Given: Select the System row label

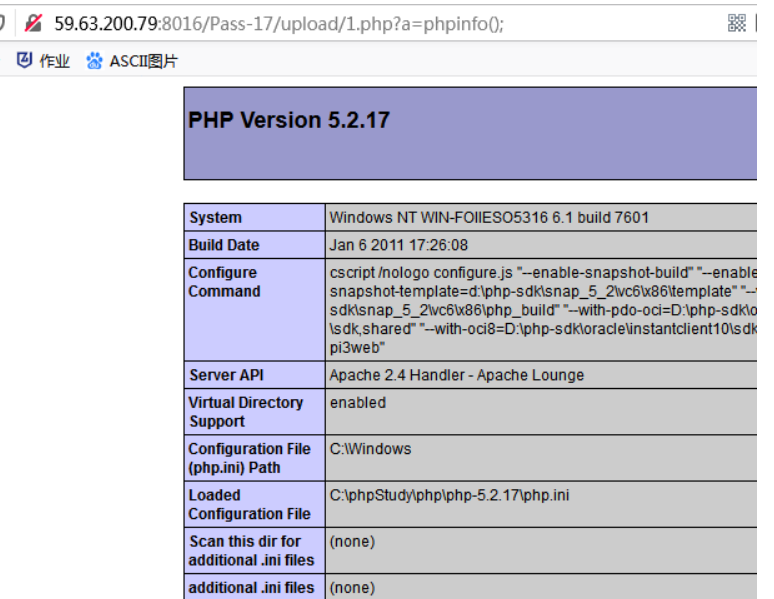Looking at the screenshot, I should 216,217.
